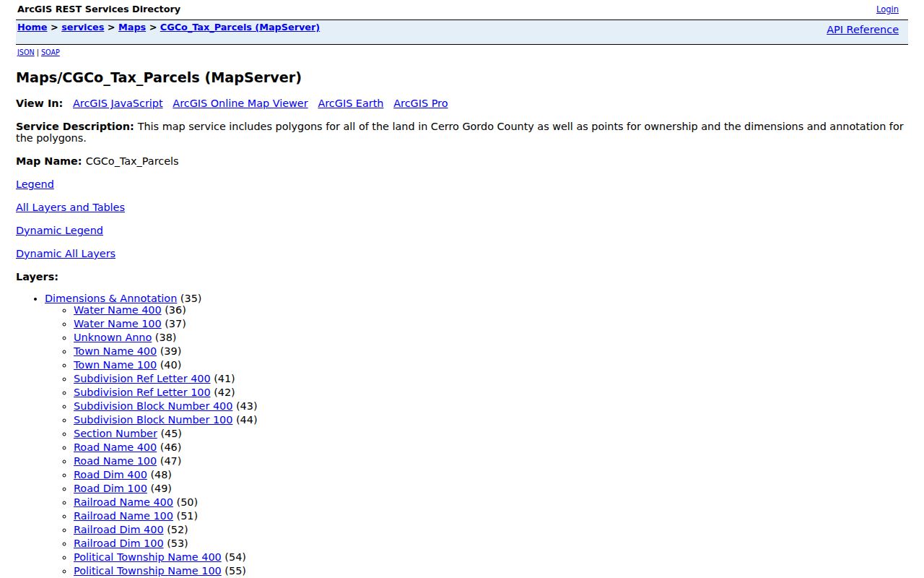Open the map in ArcGIS Pro
This screenshot has width=924, height=578.
pos(421,103)
